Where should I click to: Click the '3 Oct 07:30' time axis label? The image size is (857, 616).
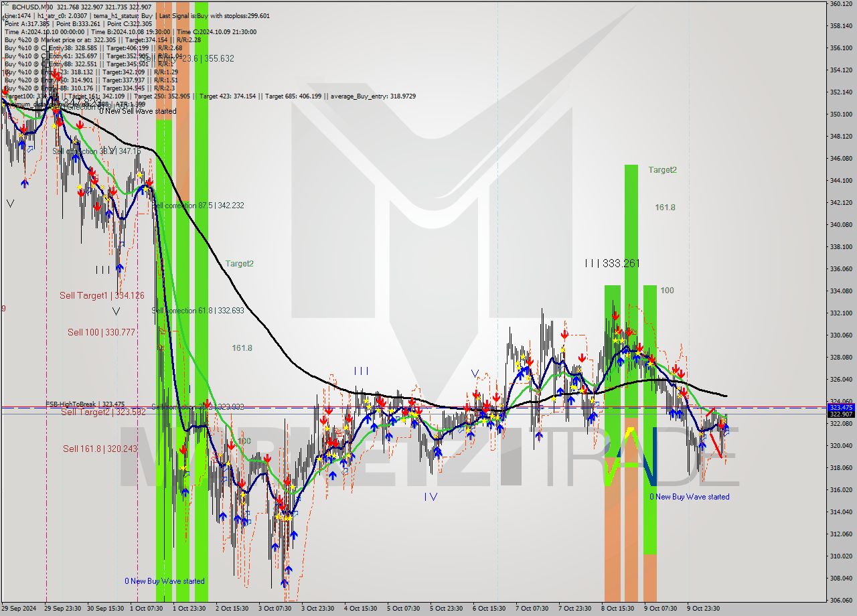(x=275, y=609)
